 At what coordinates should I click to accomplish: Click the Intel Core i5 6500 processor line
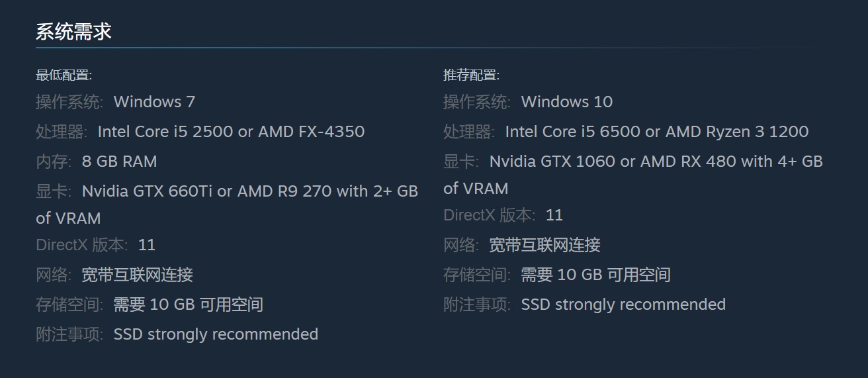pos(656,132)
